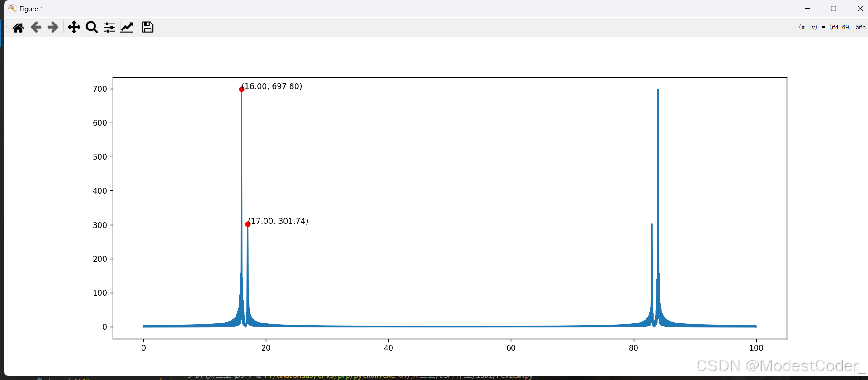Click the Home reset view icon
This screenshot has height=380, width=868.
[x=18, y=28]
